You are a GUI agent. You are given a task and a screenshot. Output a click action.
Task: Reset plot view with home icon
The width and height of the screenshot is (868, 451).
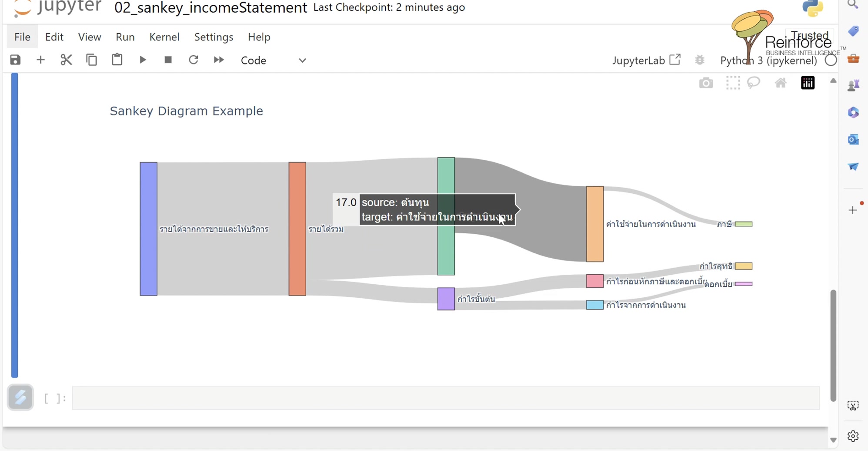click(781, 83)
